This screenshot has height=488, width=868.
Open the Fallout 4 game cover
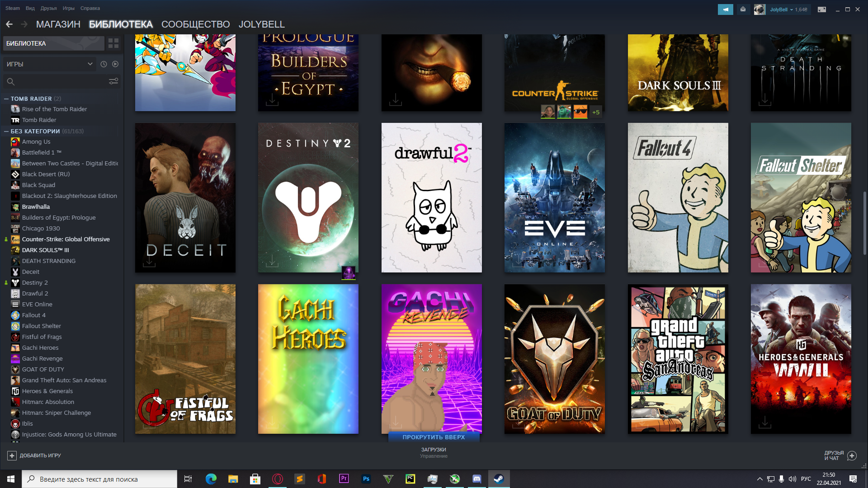click(x=678, y=197)
